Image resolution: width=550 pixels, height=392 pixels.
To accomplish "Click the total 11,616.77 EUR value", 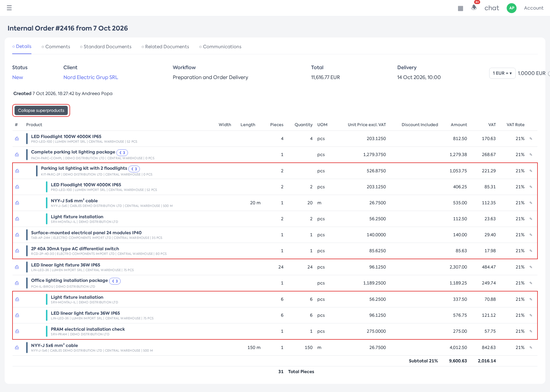I will pyautogui.click(x=325, y=77).
